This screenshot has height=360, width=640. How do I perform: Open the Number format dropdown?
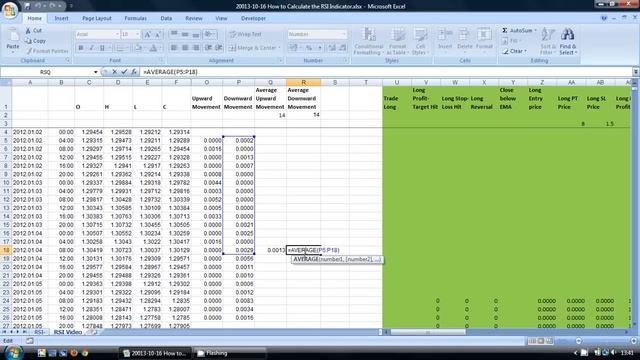point(344,34)
